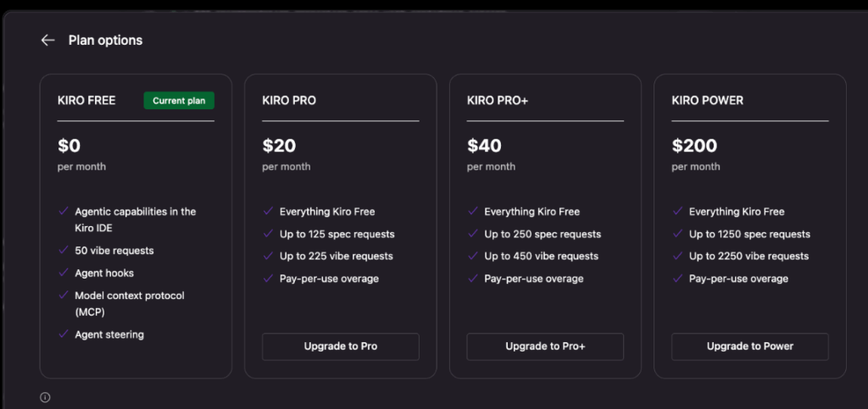Click the Upgrade to Pro+ button
The width and height of the screenshot is (868, 409).
[545, 346]
